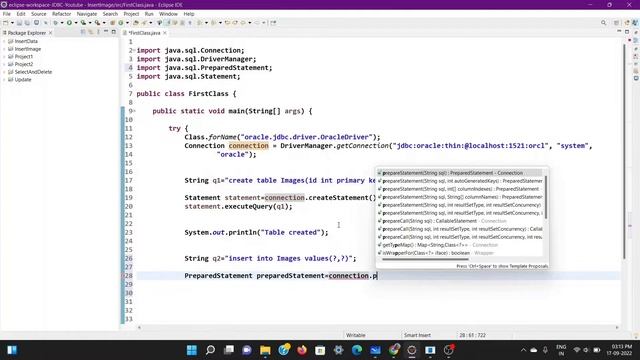This screenshot has width=640, height=360.
Task: Click the Open Terminal toolbar icon
Action: click(36, 23)
